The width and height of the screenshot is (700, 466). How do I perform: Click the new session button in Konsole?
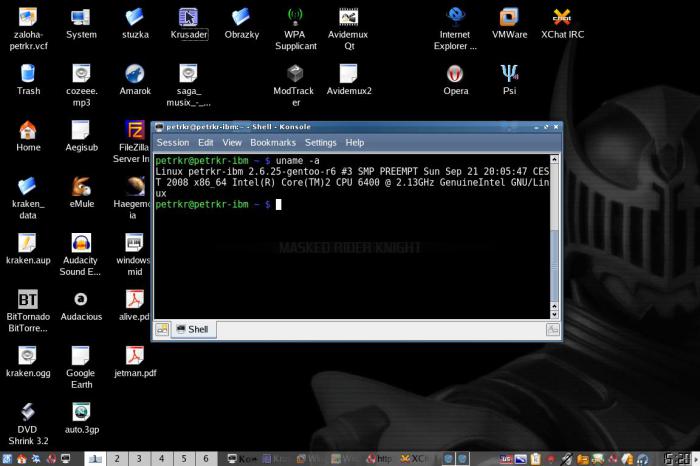point(162,329)
